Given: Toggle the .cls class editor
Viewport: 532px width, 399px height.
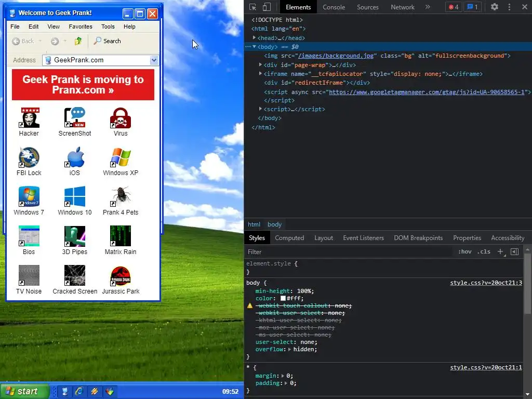Looking at the screenshot, I should 484,252.
